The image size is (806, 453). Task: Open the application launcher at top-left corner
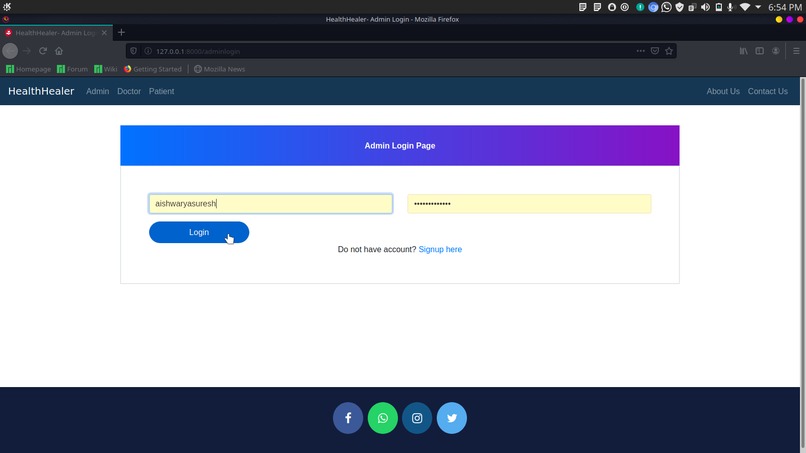coord(7,7)
